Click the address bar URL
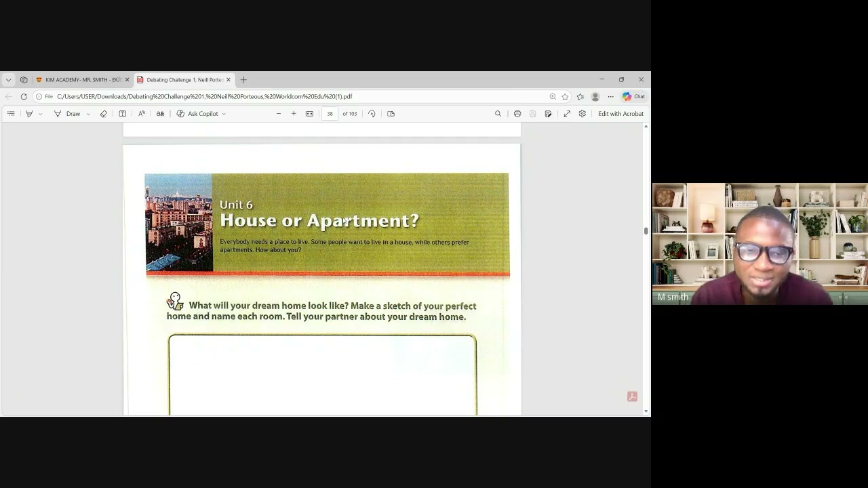The height and width of the screenshot is (488, 868). tap(205, 97)
